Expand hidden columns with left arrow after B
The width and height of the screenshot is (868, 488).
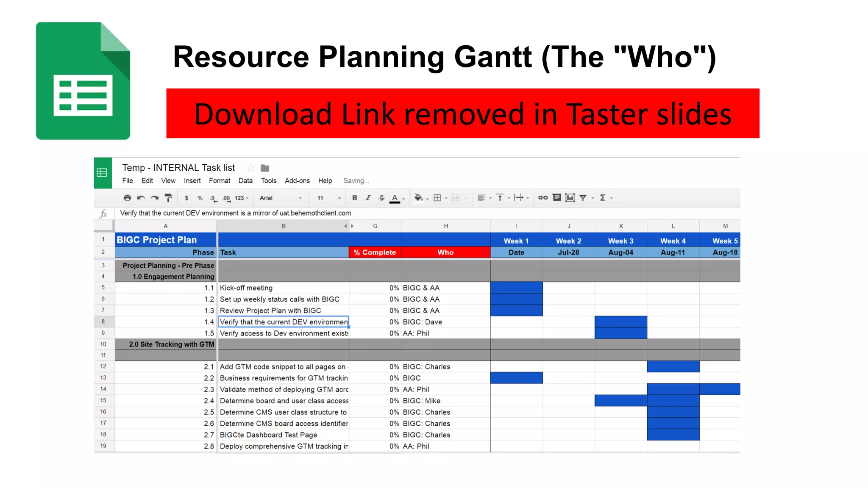pos(345,226)
